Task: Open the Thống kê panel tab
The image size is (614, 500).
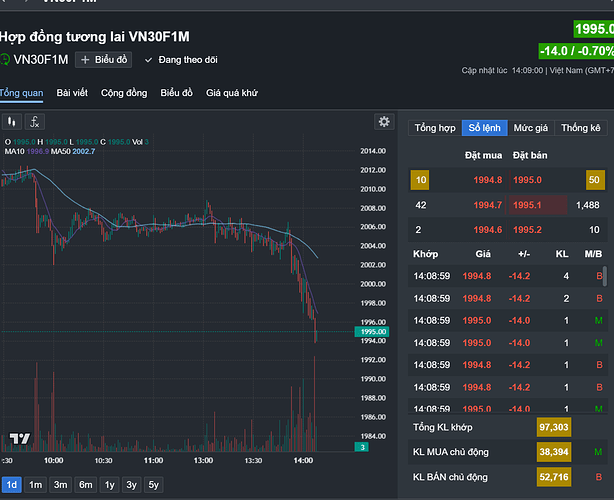Action: pyautogui.click(x=581, y=128)
